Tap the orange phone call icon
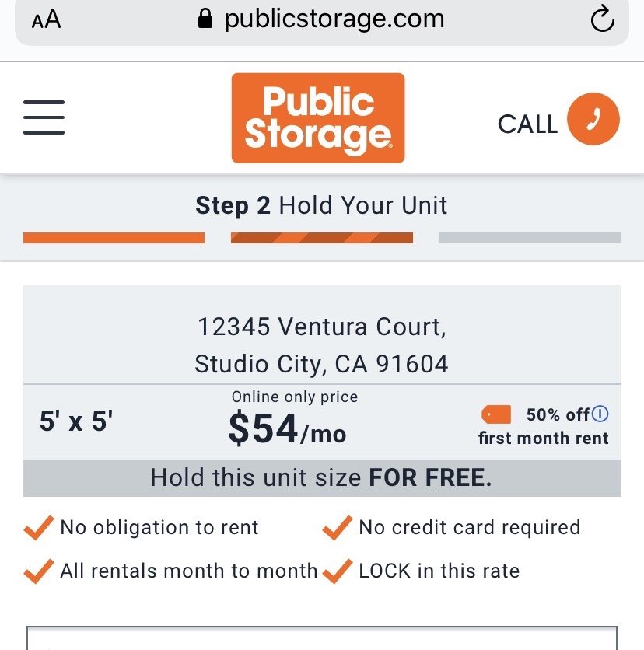The image size is (644, 650). coord(593,120)
